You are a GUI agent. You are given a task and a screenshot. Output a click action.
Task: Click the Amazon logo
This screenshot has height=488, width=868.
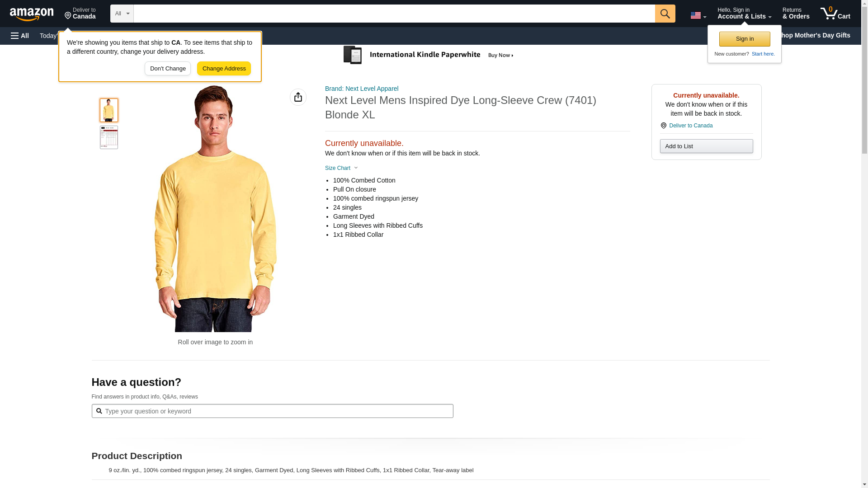tap(32, 14)
